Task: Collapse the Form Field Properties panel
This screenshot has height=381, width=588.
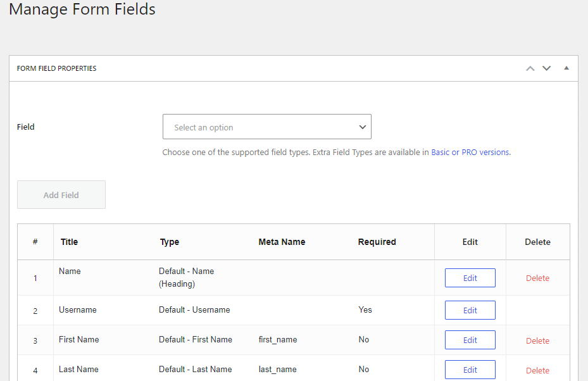Action: [566, 68]
